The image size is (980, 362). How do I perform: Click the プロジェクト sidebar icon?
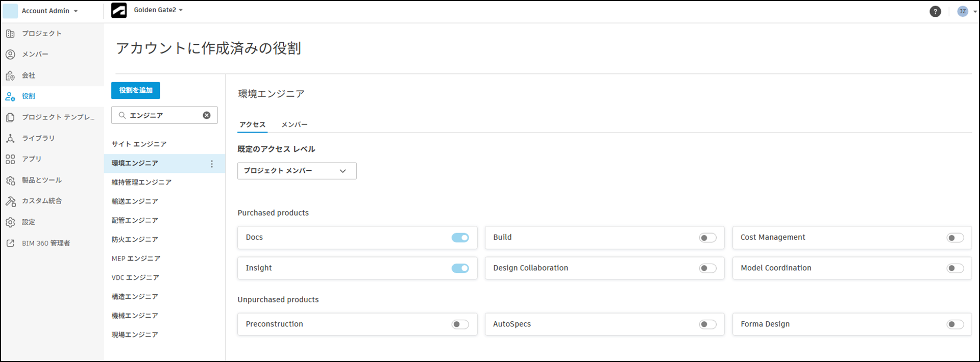coord(10,34)
